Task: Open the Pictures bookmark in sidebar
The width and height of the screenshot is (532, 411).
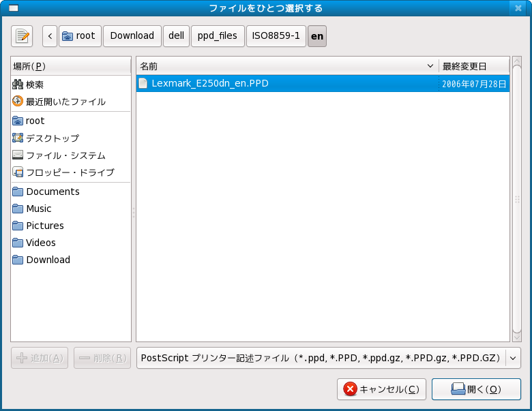Action: [45, 226]
